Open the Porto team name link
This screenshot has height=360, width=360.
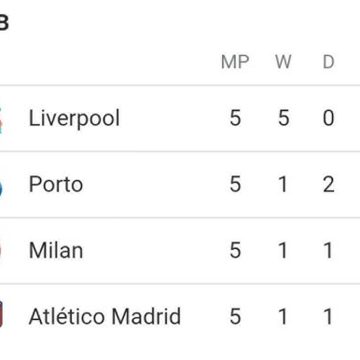[56, 184]
